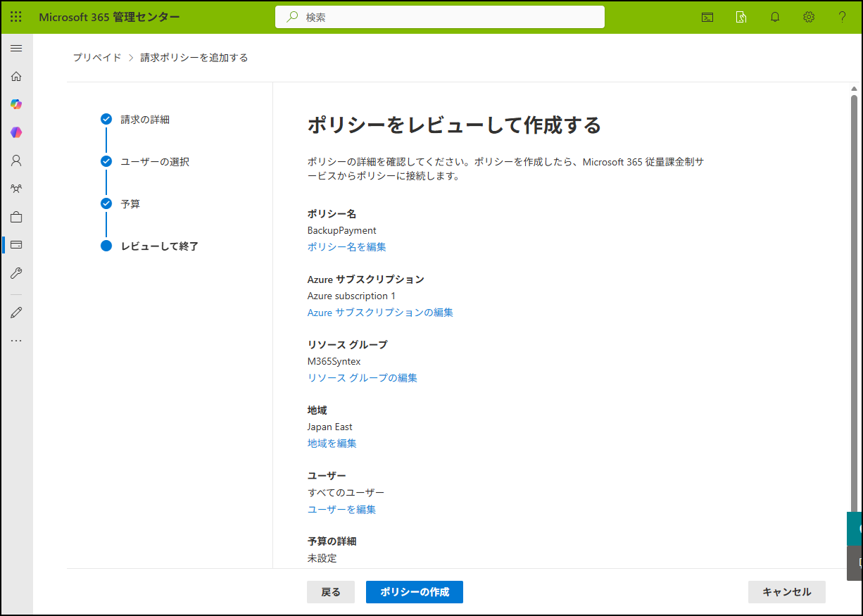Viewport: 863px width, 616px height.
Task: Click the Customize navigation pencil icon
Action: pyautogui.click(x=16, y=313)
